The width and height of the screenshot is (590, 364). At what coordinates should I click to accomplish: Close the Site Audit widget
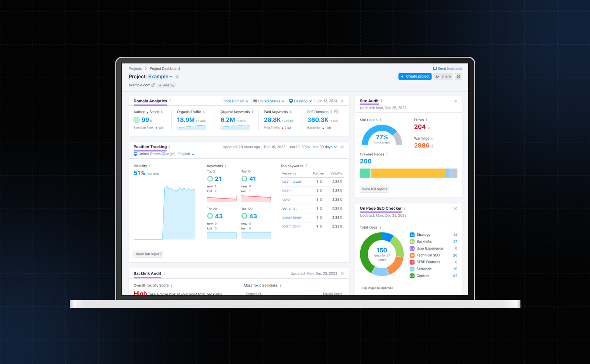455,101
